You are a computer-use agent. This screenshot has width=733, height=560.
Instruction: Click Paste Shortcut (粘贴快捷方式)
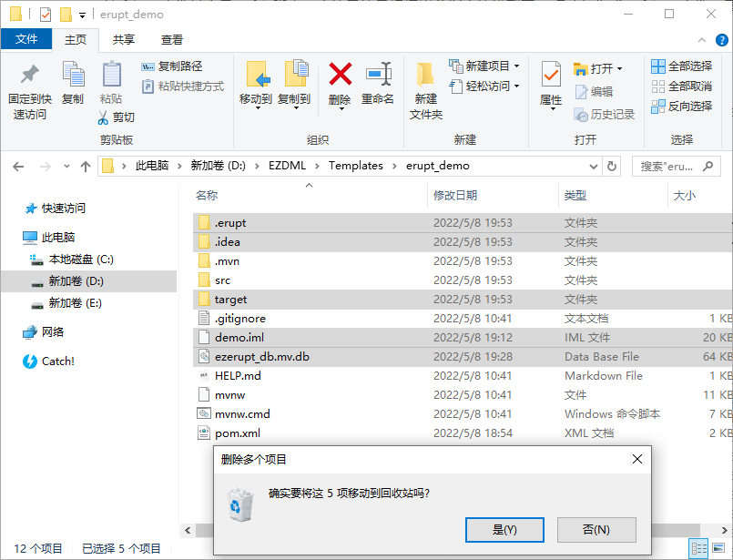click(183, 87)
